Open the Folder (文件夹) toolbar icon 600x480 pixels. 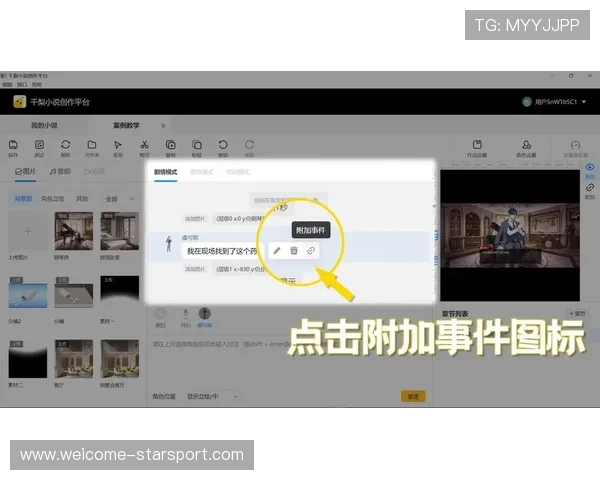[x=92, y=145]
